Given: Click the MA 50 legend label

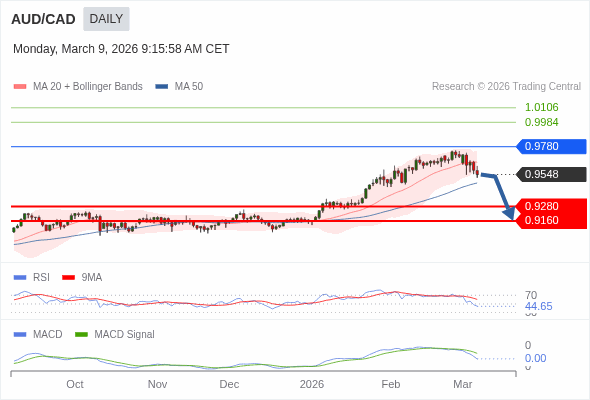Looking at the screenshot, I should 189,87.
